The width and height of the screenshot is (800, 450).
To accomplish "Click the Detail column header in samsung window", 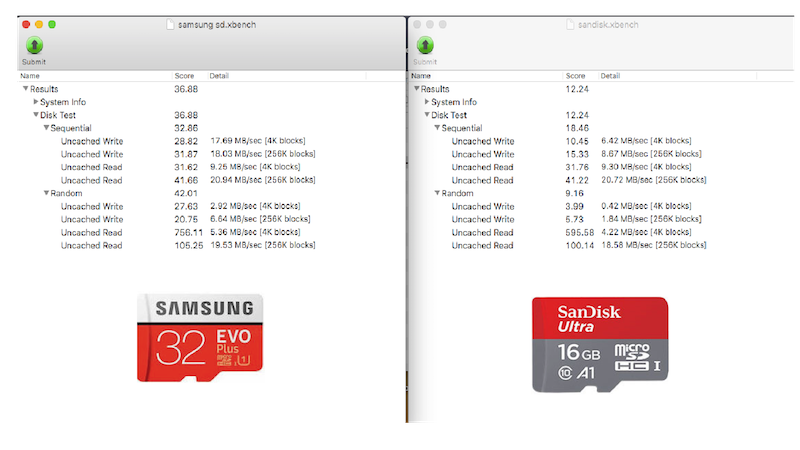I will tap(220, 76).
